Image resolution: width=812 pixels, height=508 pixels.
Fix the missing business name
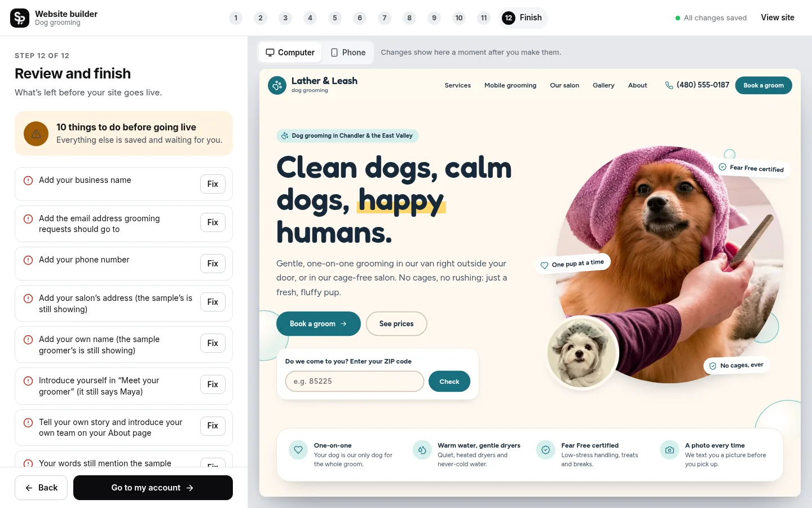tap(213, 184)
